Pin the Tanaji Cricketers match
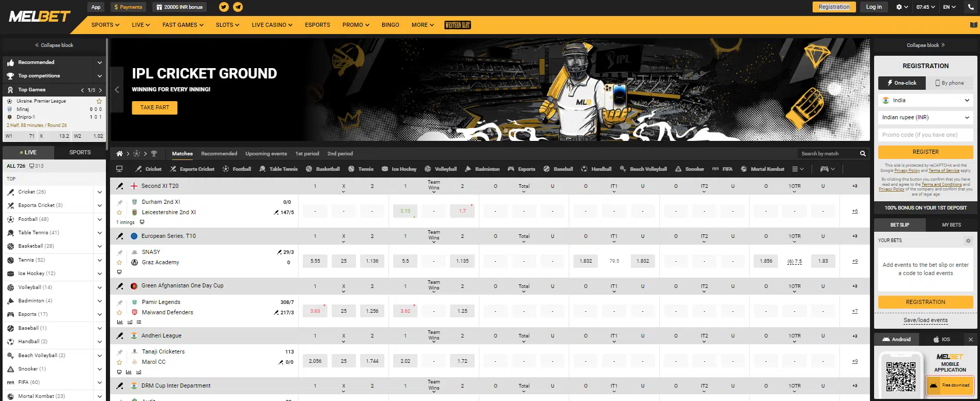The width and height of the screenshot is (980, 401). pyautogui.click(x=120, y=352)
